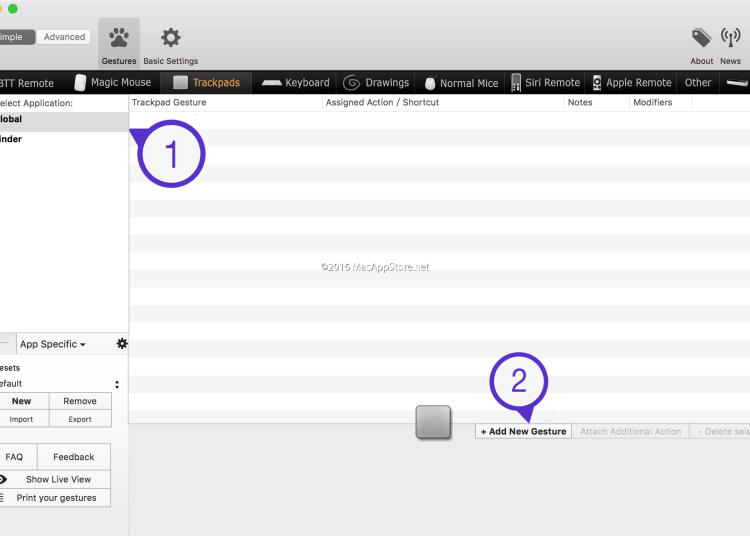Click Add New Gesture button
The image size is (750, 536).
523,431
